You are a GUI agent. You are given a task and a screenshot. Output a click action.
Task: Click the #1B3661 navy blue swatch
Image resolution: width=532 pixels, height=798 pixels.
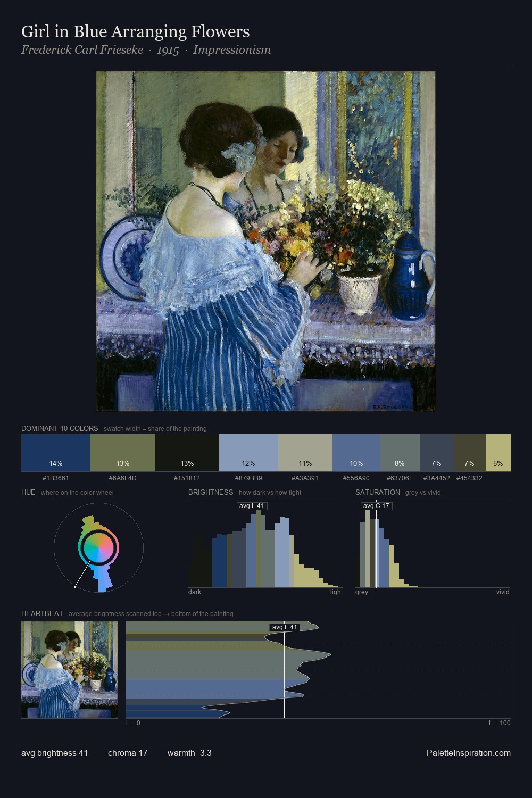coord(56,453)
